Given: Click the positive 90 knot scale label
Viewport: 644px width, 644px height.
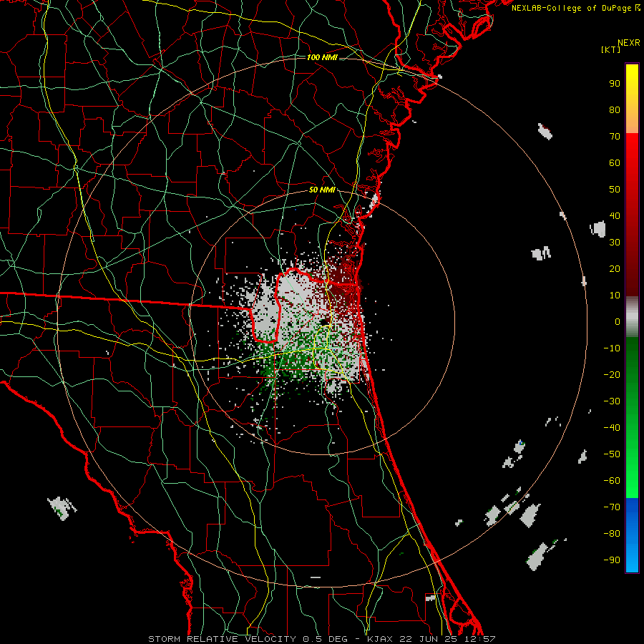Looking at the screenshot, I should tap(615, 84).
